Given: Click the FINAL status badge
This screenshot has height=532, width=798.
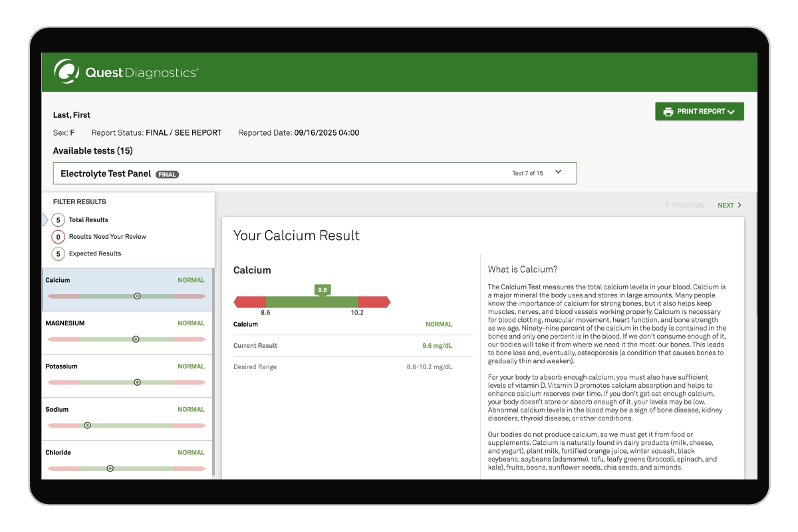Looking at the screenshot, I should pos(168,174).
